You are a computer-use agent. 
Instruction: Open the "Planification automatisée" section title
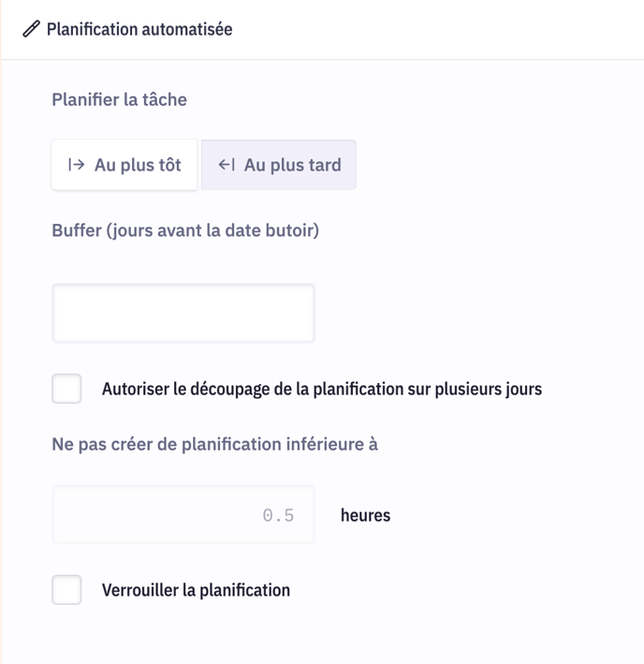tap(139, 29)
